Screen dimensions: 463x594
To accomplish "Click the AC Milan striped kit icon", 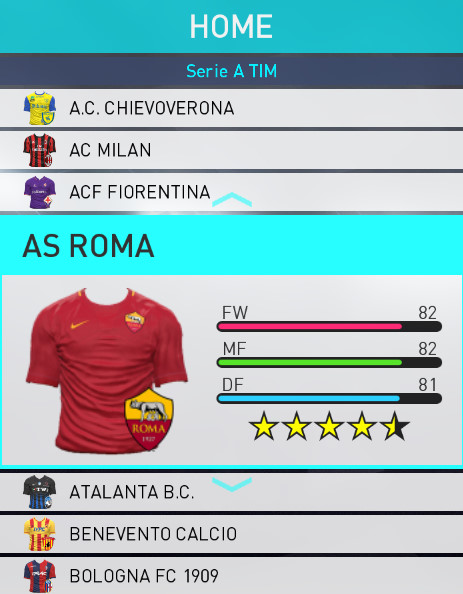I will point(40,150).
